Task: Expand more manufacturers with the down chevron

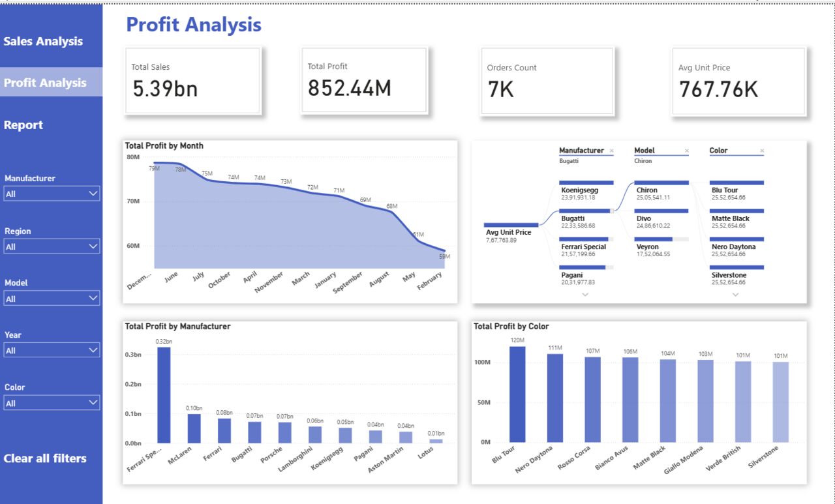Action: pos(585,295)
